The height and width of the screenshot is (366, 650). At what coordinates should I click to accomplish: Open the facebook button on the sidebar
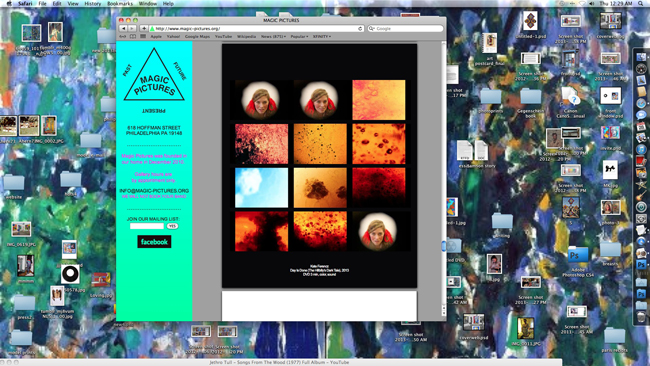tap(154, 242)
